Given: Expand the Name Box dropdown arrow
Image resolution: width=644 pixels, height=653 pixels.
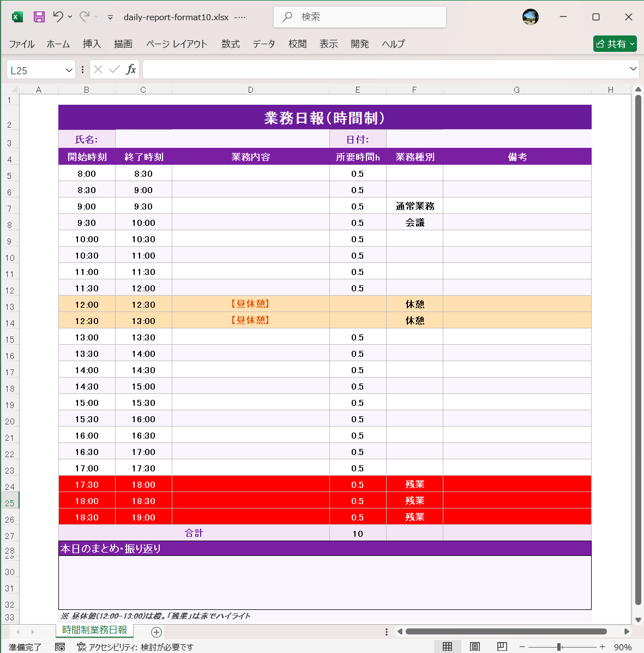Looking at the screenshot, I should tap(69, 70).
